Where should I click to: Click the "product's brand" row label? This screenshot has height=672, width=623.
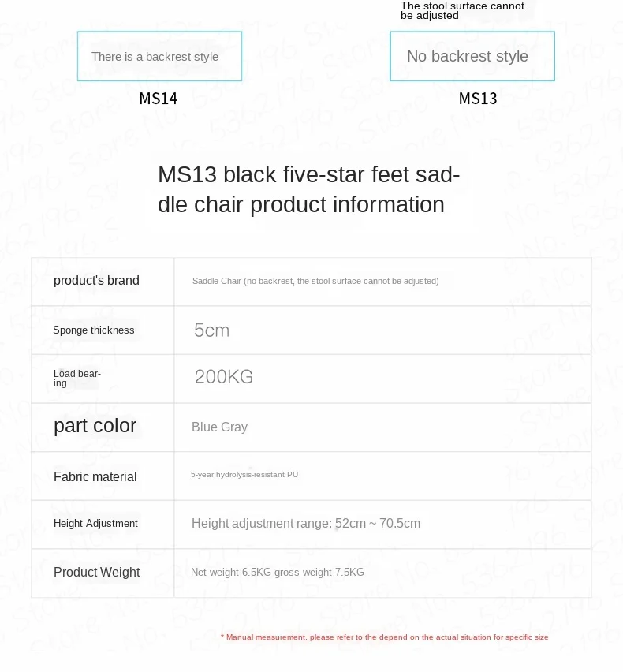tap(96, 281)
